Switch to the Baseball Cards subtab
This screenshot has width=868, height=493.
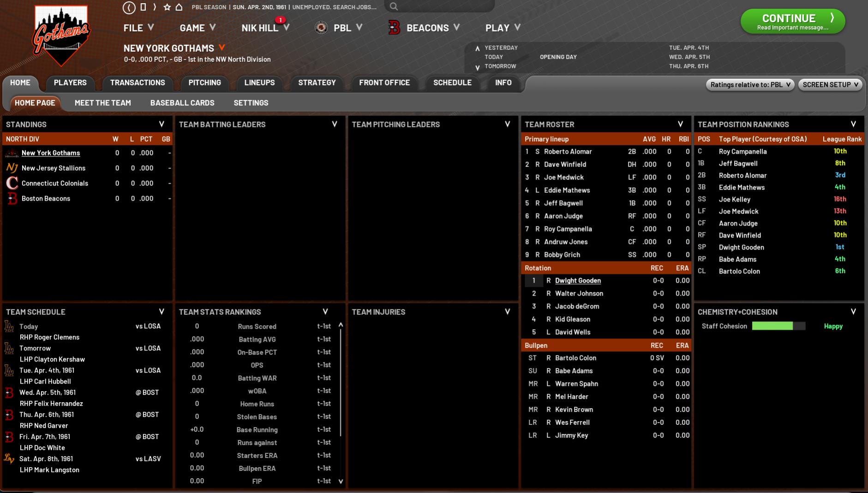tap(182, 103)
